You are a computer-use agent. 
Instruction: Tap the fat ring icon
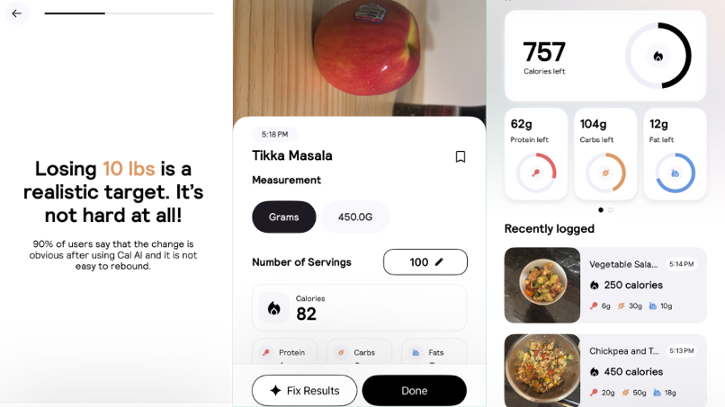click(675, 173)
